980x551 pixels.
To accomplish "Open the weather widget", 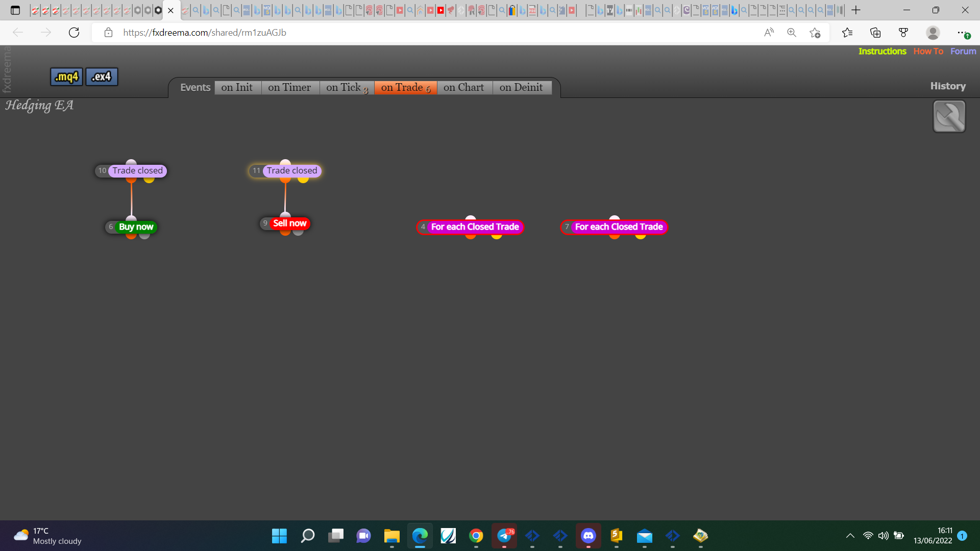I will pyautogui.click(x=47, y=536).
